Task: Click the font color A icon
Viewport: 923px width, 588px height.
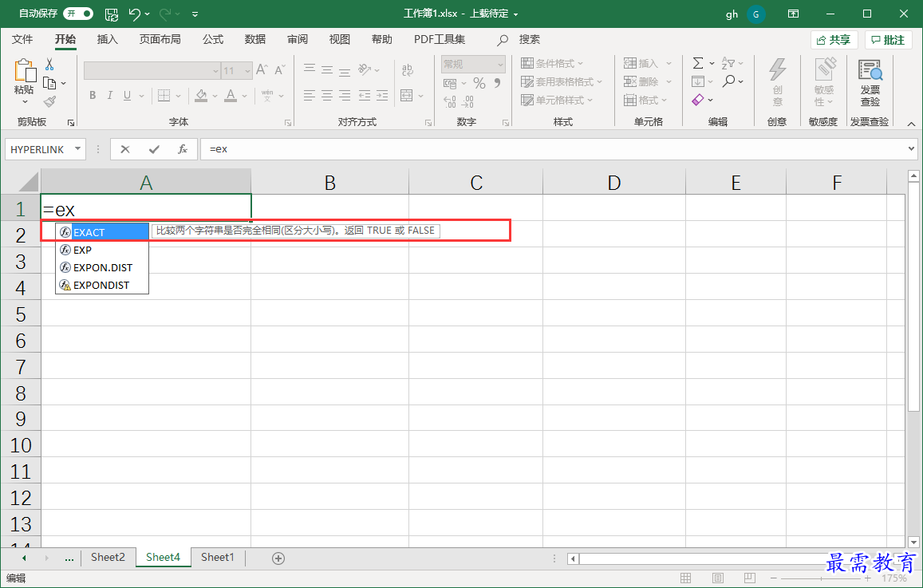Action: pyautogui.click(x=231, y=96)
